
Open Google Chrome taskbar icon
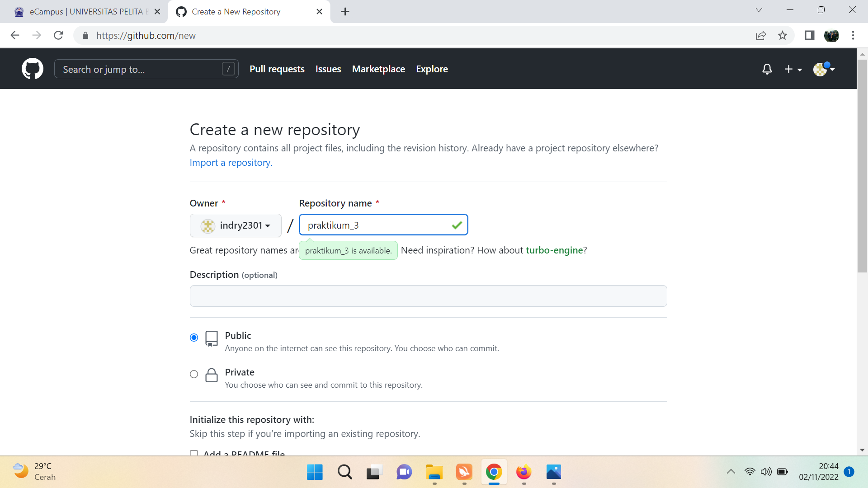coord(494,472)
